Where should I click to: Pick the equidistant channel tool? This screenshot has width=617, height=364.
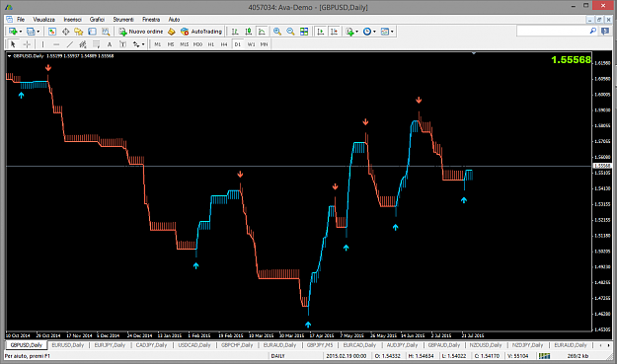pos(83,44)
